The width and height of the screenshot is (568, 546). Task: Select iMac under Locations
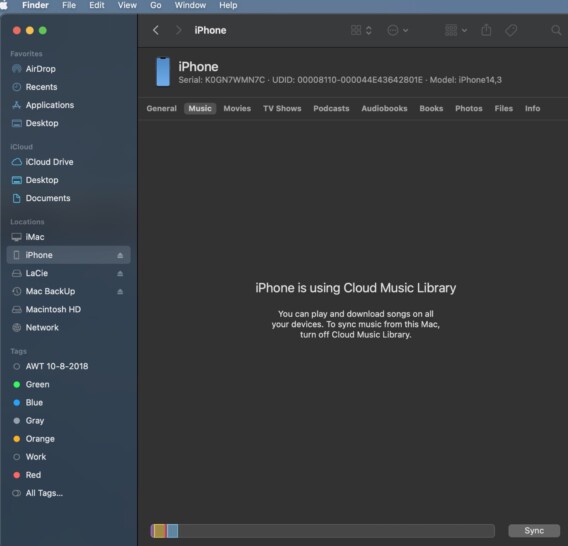[68, 237]
